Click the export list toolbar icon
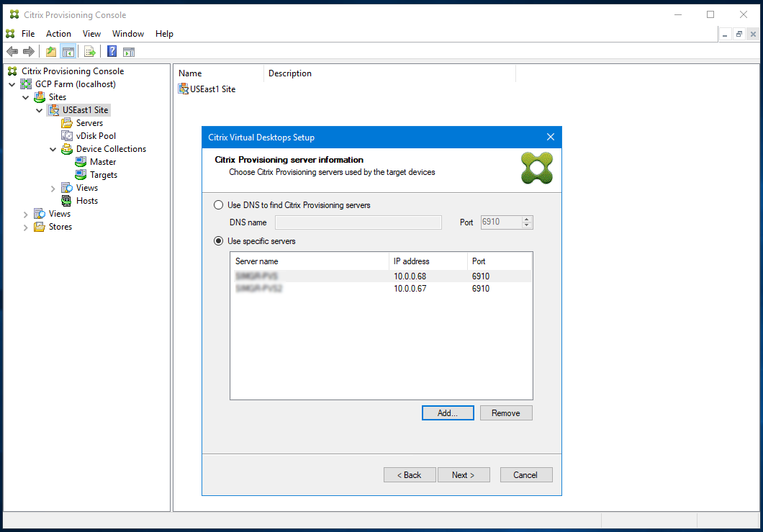 (x=89, y=51)
